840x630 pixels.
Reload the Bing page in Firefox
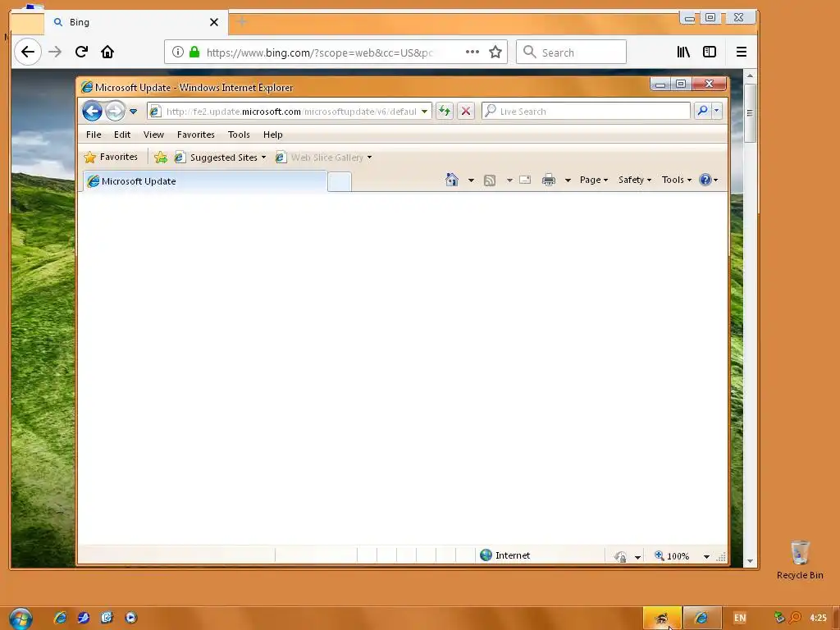pos(81,52)
